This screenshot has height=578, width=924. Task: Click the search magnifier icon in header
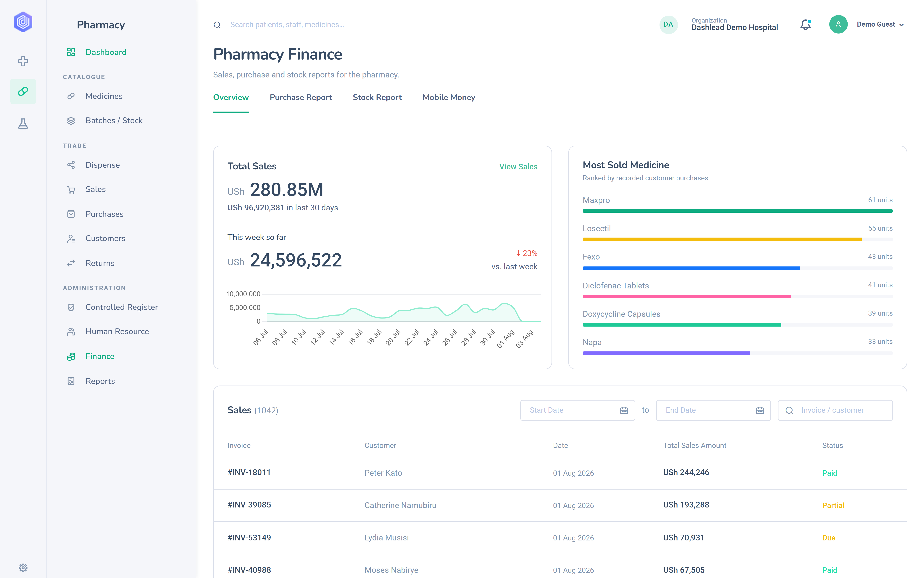pos(217,25)
